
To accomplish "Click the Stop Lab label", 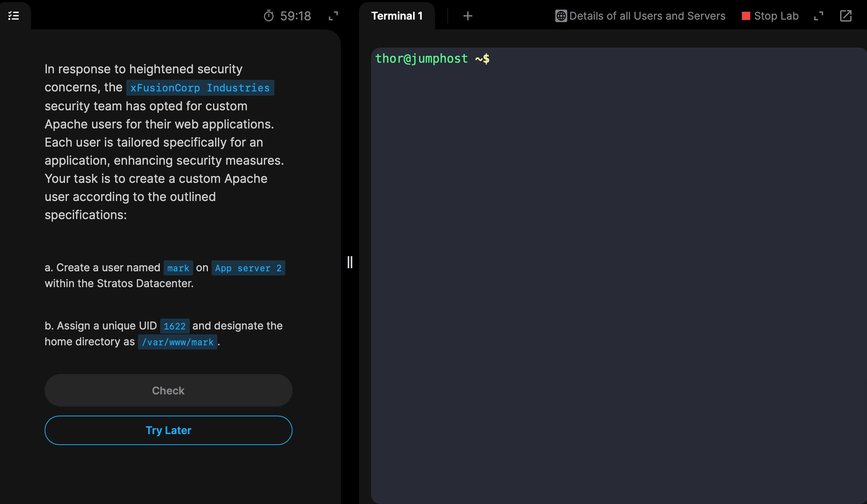I will click(776, 16).
